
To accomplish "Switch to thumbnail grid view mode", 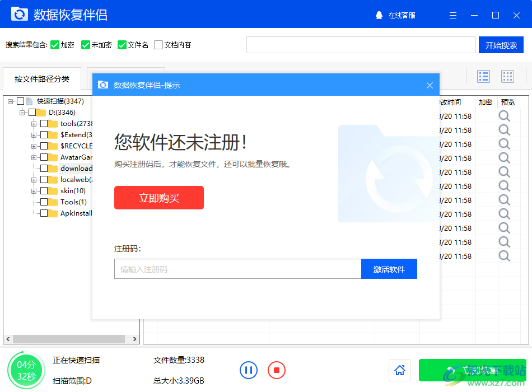I will pos(508,76).
